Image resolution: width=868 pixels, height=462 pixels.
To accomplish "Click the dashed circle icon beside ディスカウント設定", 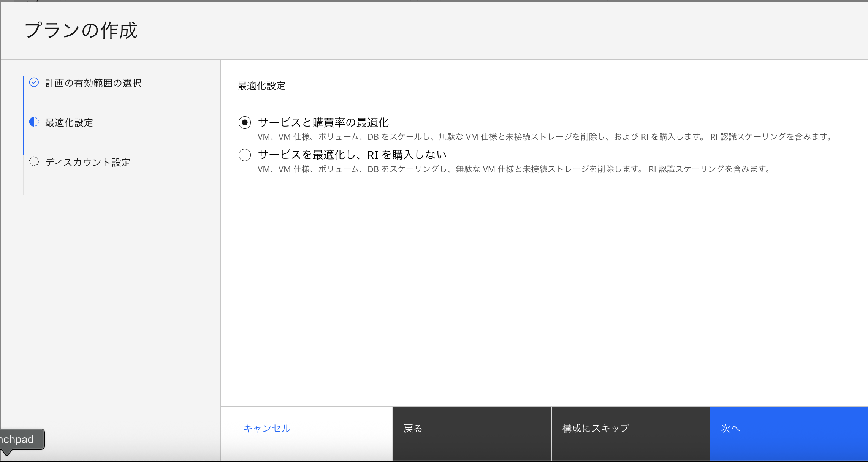I will (x=34, y=161).
